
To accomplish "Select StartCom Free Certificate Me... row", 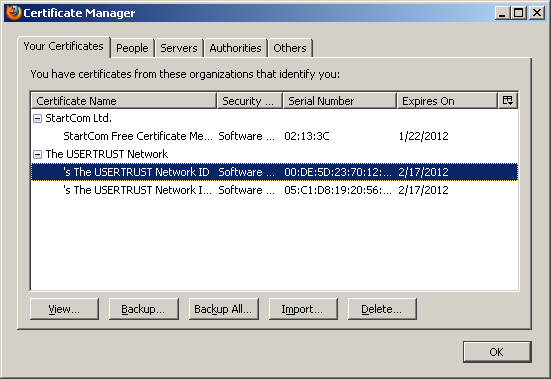I will click(274, 136).
